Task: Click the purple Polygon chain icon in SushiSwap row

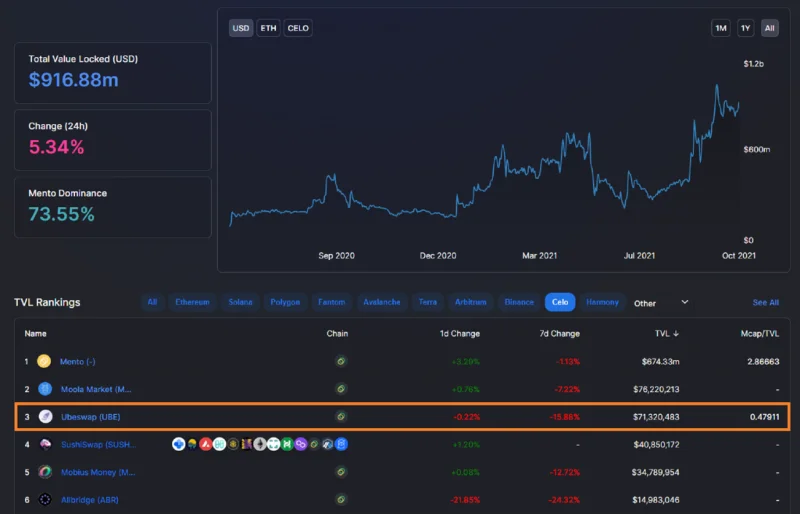Action: (301, 444)
